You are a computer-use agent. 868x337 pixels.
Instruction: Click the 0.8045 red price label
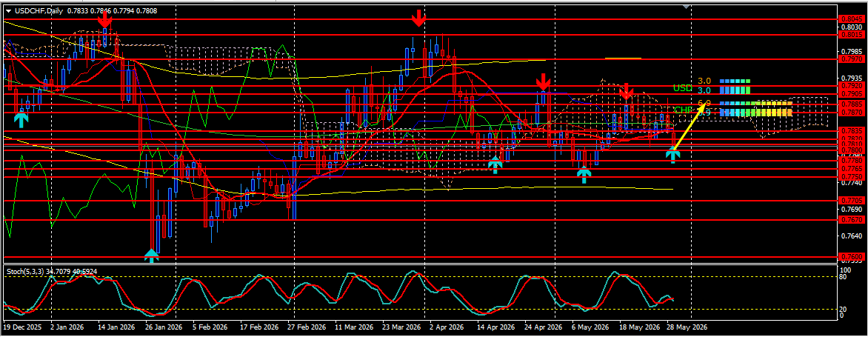click(x=852, y=19)
